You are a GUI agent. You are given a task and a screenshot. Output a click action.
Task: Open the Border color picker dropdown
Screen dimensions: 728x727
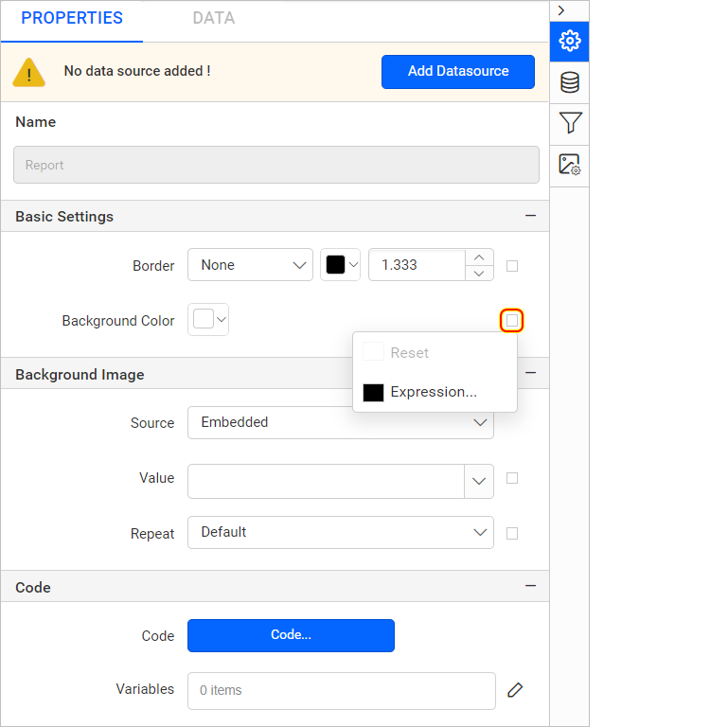[340, 265]
